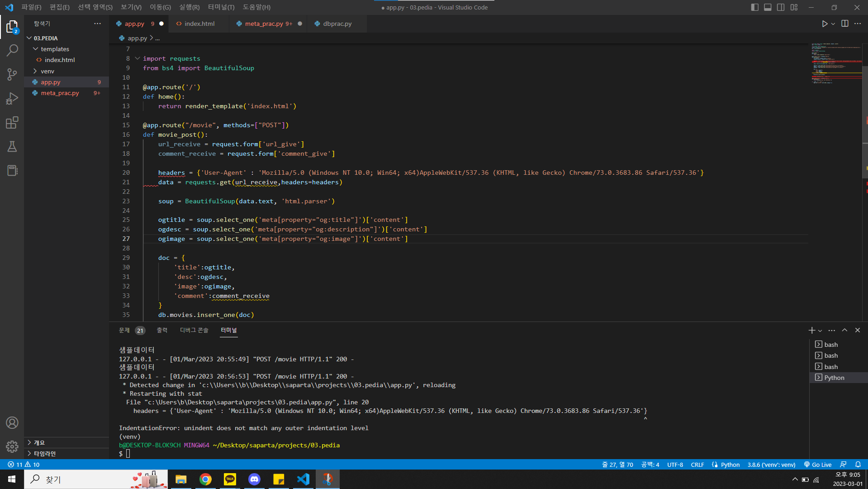868x489 pixels.
Task: Click the Windows search box 찾기
Action: (x=96, y=479)
